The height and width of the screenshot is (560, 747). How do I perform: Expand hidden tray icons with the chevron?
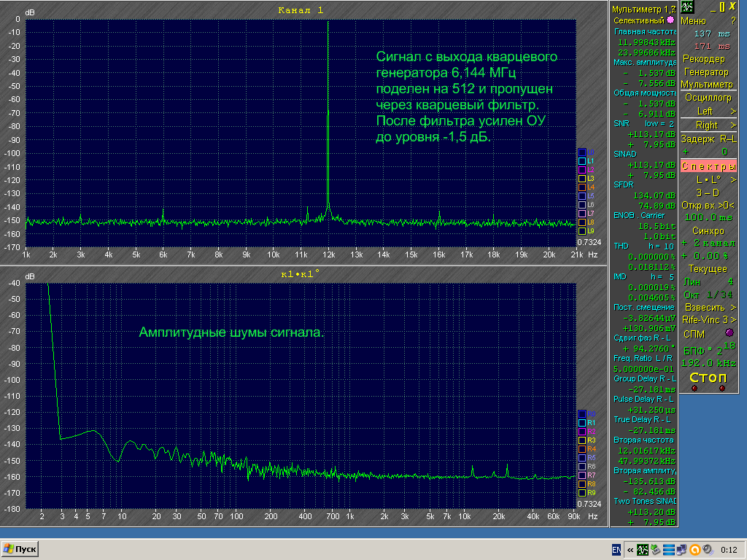(630, 550)
